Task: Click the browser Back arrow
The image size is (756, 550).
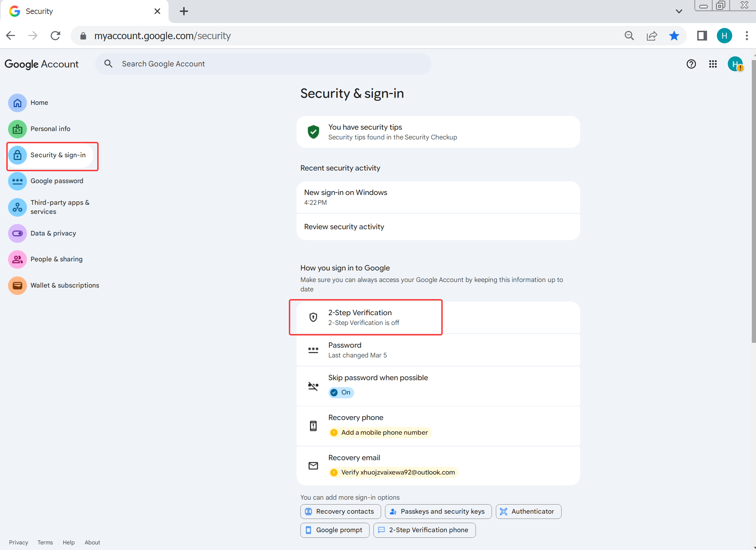Action: tap(11, 36)
